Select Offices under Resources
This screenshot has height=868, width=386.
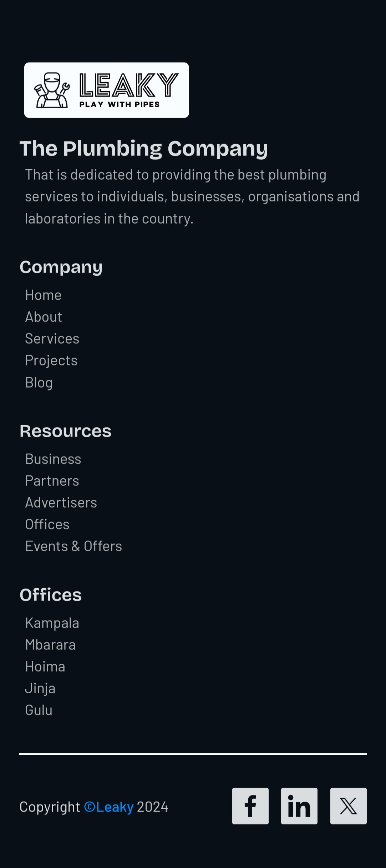point(47,524)
